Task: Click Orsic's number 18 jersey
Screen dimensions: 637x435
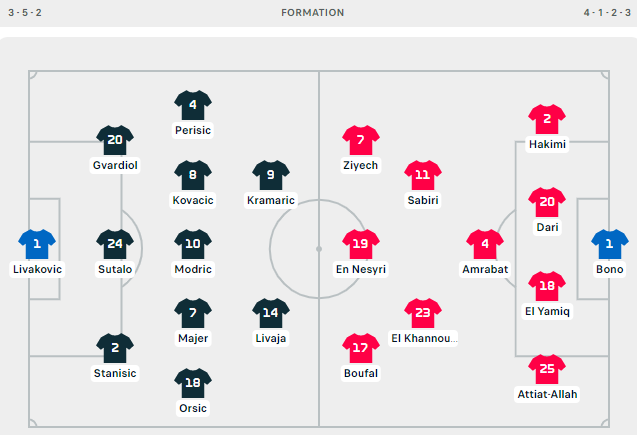Action: coord(193,383)
